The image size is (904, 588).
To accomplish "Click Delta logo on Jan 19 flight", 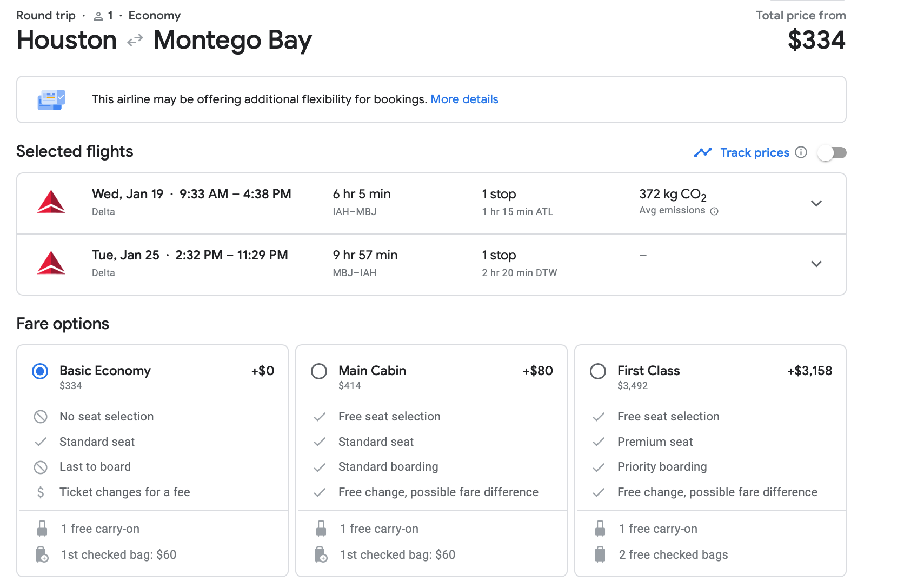I will point(51,203).
